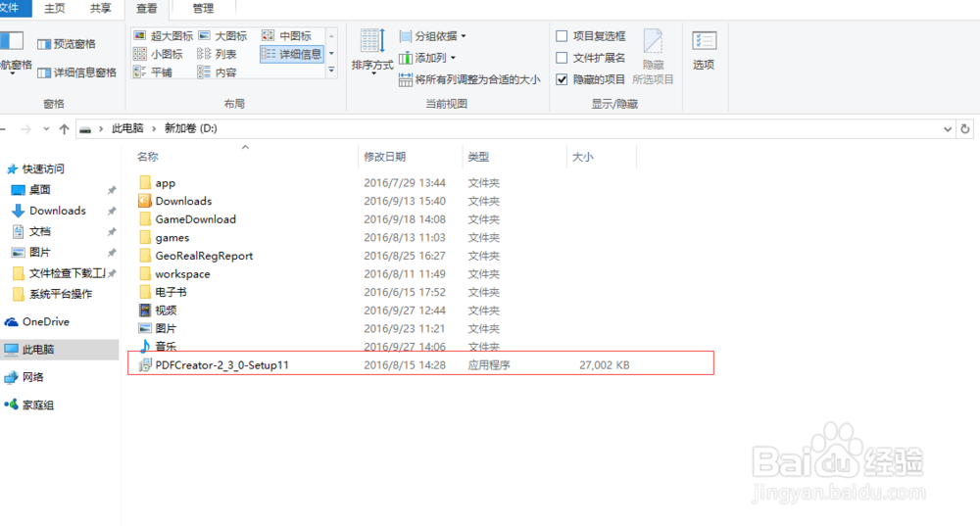Click This PC in address breadcrumb

[x=127, y=128]
